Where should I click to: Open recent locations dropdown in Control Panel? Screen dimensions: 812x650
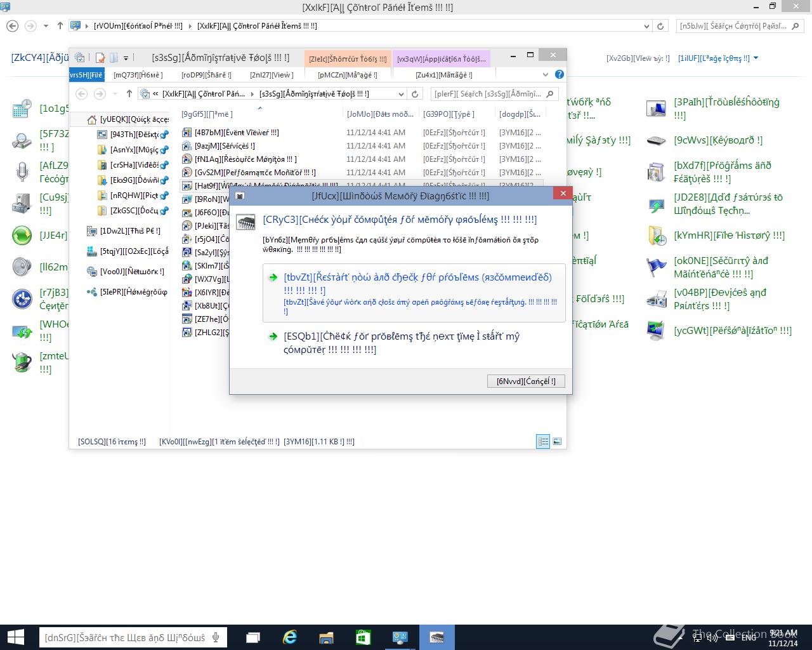(x=46, y=26)
